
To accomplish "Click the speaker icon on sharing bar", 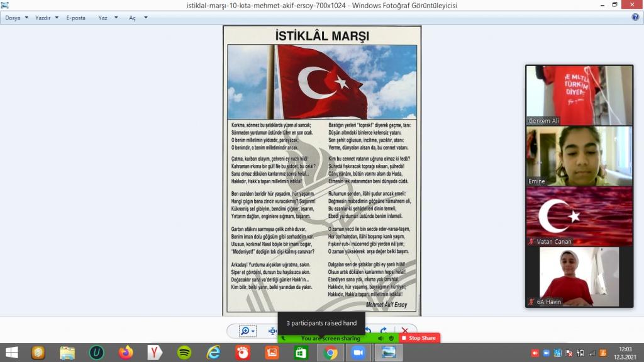I will pos(380,338).
